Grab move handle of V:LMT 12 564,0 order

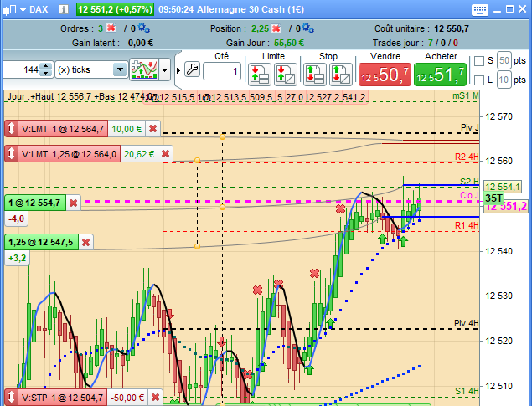11,154
